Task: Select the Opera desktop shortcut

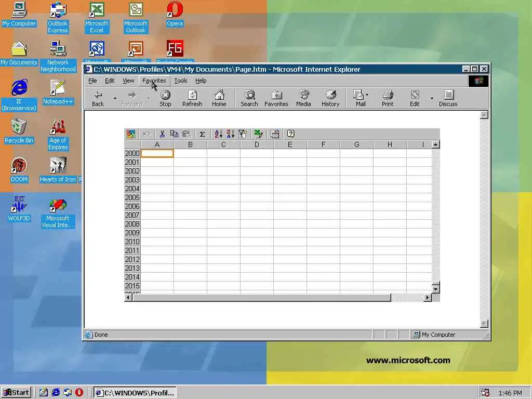Action: coord(175,15)
